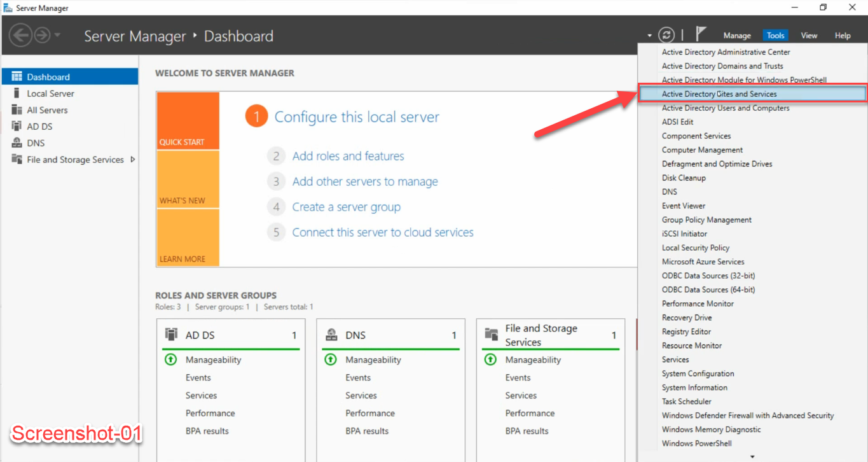The image size is (868, 462).
Task: Click the Server Manager title bar icon
Action: (x=8, y=8)
